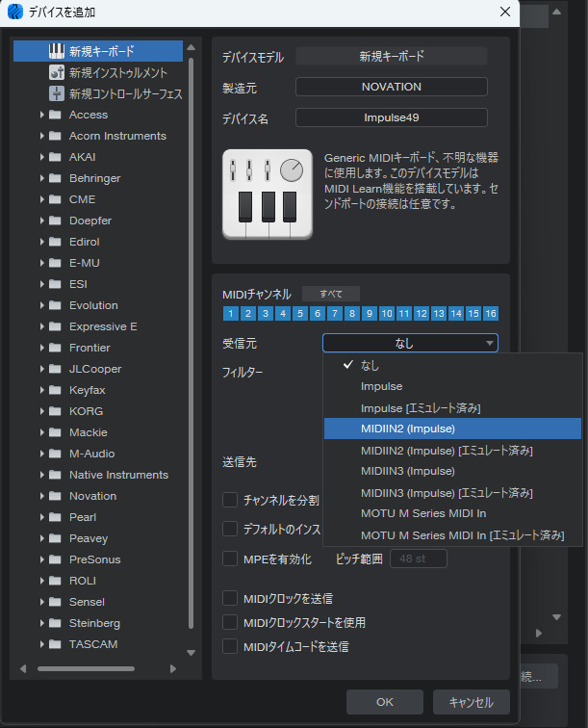Viewport: 588px width, 728px height.
Task: Click the generic MIDI keyboard device image
Action: pos(267,195)
